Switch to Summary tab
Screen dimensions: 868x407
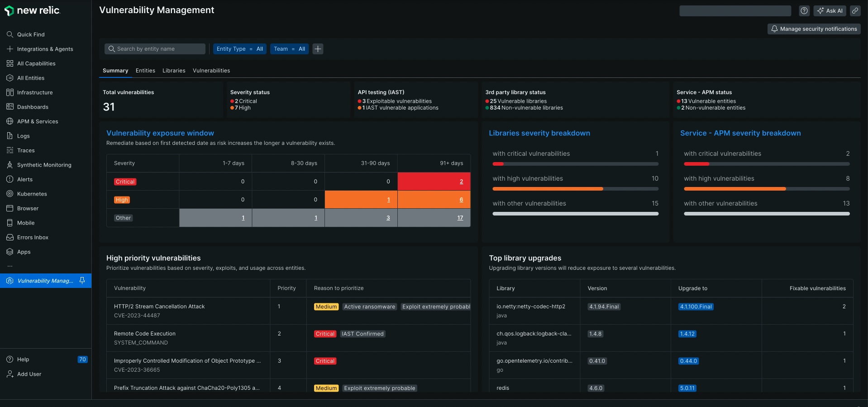tap(115, 71)
